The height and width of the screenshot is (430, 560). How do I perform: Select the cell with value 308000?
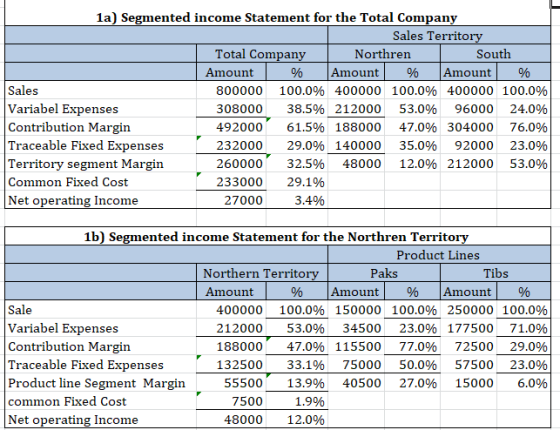click(x=231, y=109)
